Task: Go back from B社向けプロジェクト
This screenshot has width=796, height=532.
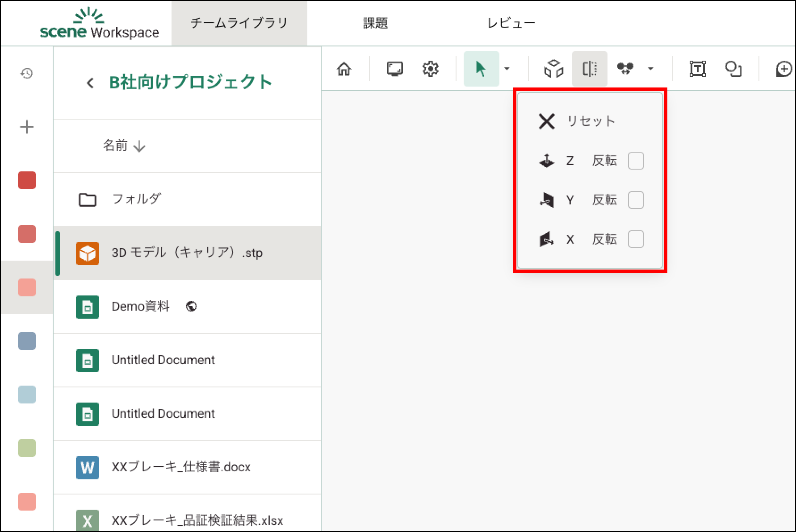Action: [x=90, y=83]
